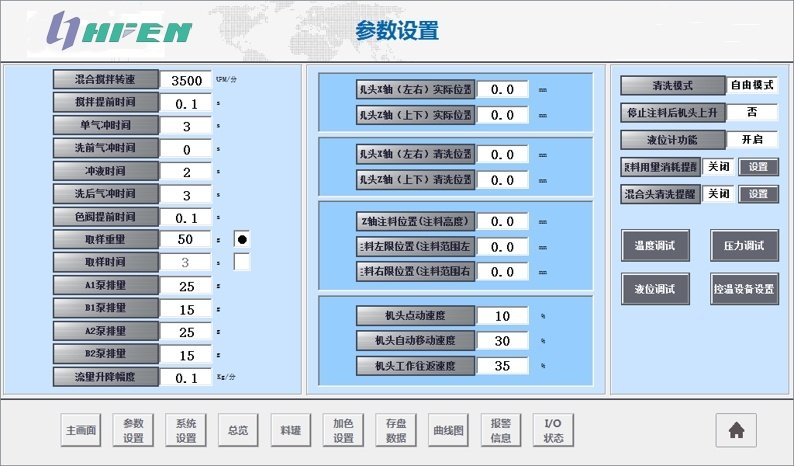
Task: Edit 单气冲时间 value field
Action: pyautogui.click(x=186, y=126)
